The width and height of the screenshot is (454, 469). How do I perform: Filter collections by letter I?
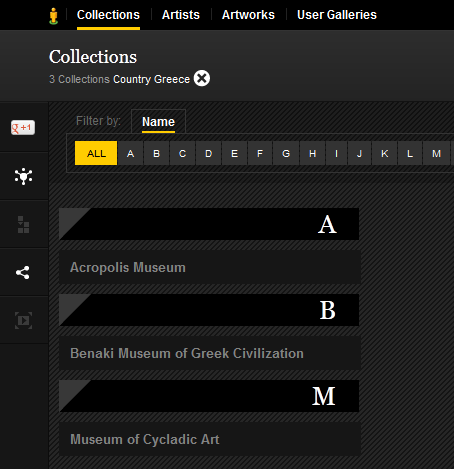337,153
